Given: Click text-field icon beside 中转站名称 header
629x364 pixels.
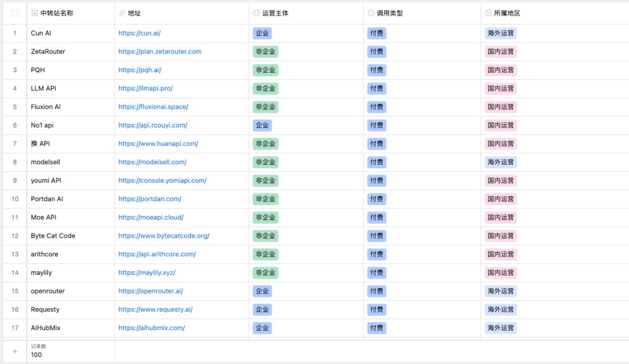Looking at the screenshot, I should (34, 13).
